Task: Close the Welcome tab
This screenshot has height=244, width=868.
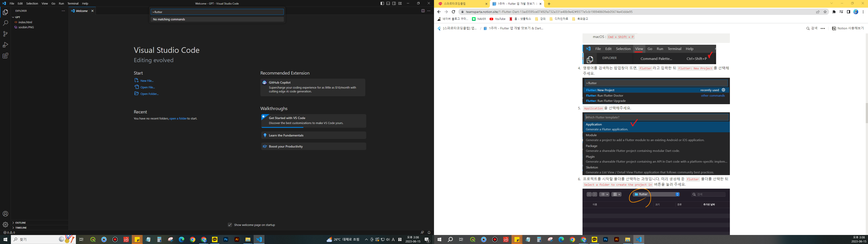Action: (93, 11)
